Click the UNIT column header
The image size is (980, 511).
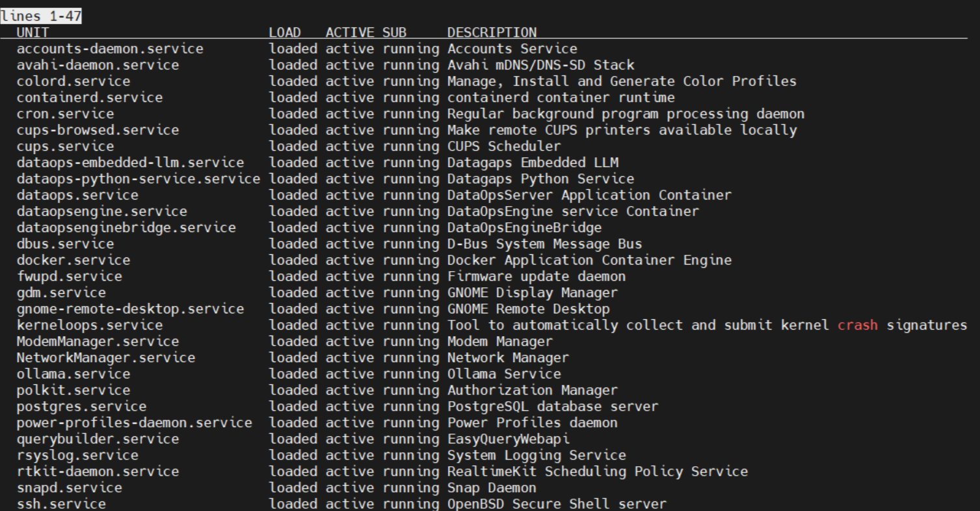[33, 33]
